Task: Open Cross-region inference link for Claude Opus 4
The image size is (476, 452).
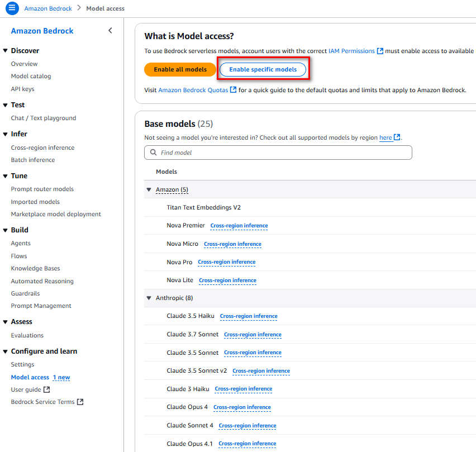Action: [242, 407]
